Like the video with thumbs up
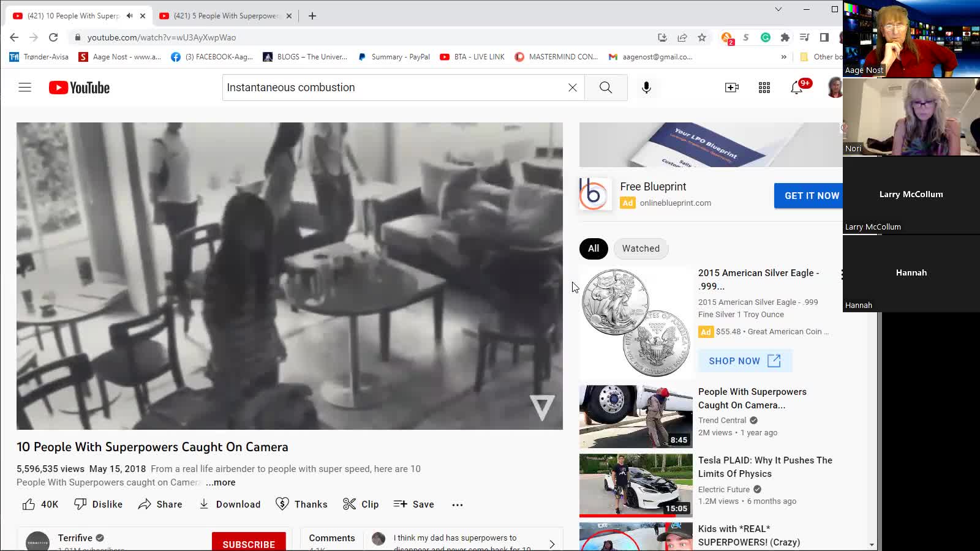The width and height of the screenshot is (980, 551). pyautogui.click(x=40, y=504)
